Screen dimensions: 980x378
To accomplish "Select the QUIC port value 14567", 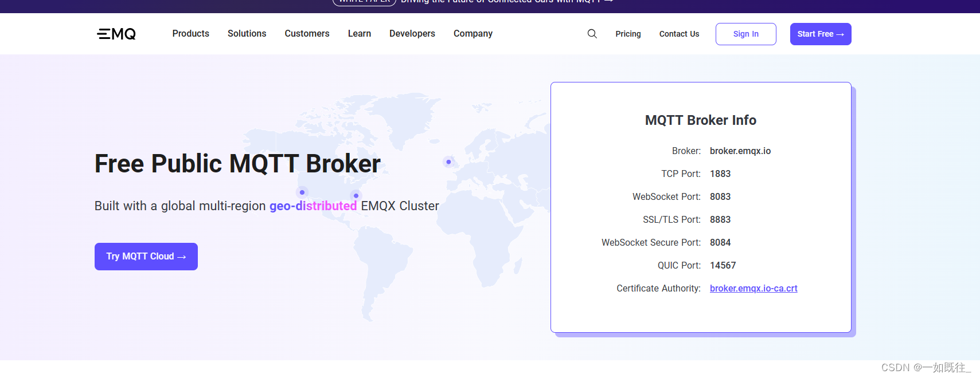I will [723, 266].
